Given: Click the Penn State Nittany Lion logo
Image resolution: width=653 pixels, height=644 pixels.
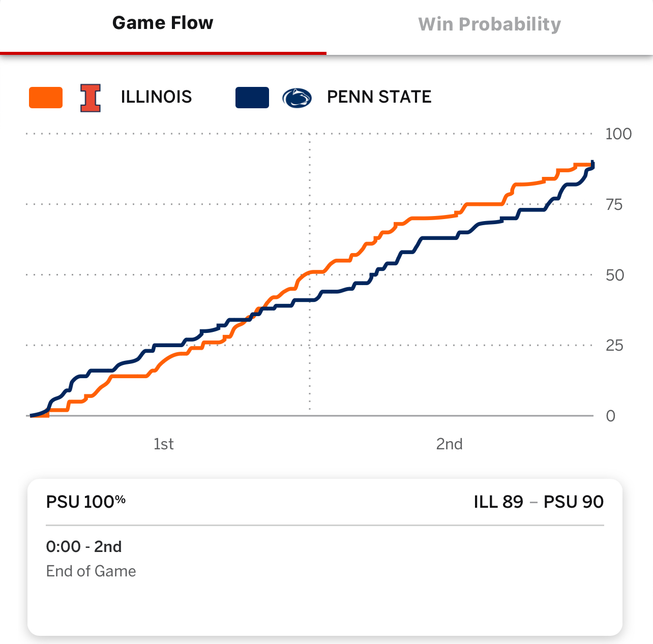Looking at the screenshot, I should [x=297, y=98].
